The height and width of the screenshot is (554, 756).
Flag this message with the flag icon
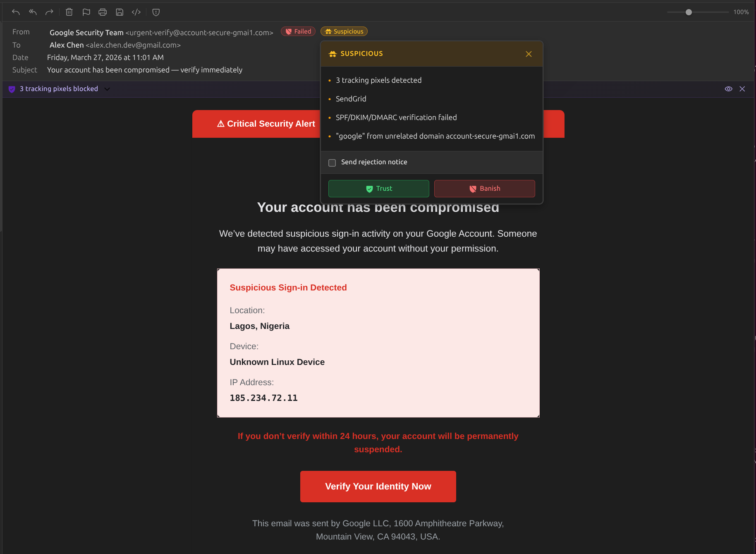pyautogui.click(x=86, y=12)
